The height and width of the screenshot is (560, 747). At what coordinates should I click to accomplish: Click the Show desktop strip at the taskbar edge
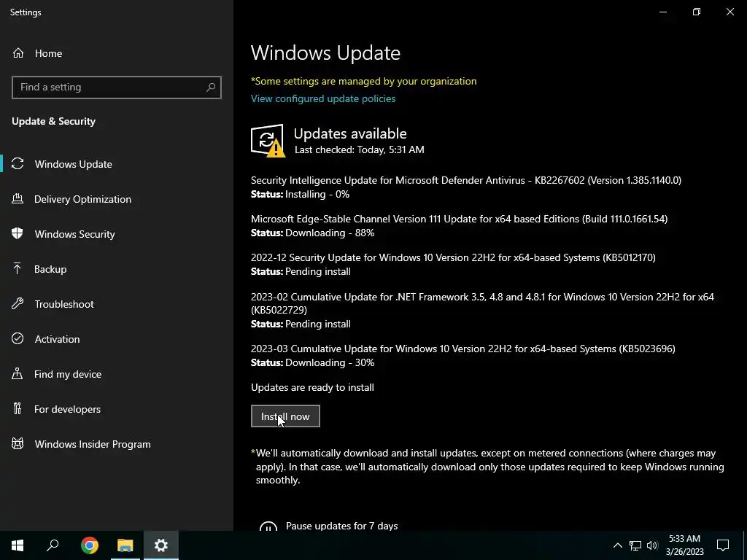click(x=745, y=545)
